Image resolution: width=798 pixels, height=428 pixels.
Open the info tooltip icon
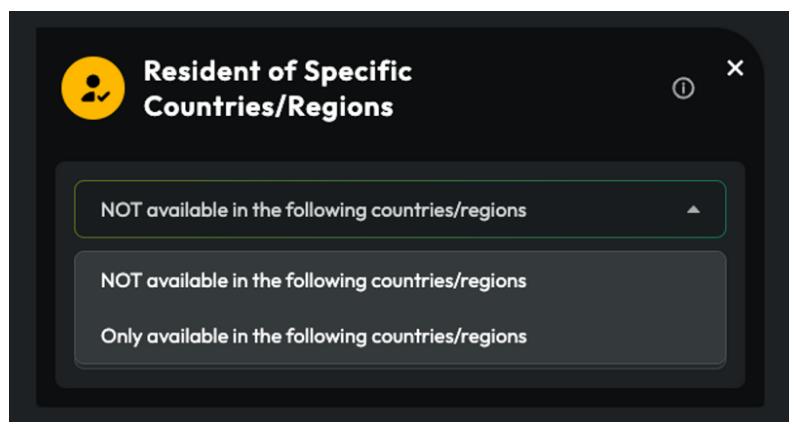(684, 89)
